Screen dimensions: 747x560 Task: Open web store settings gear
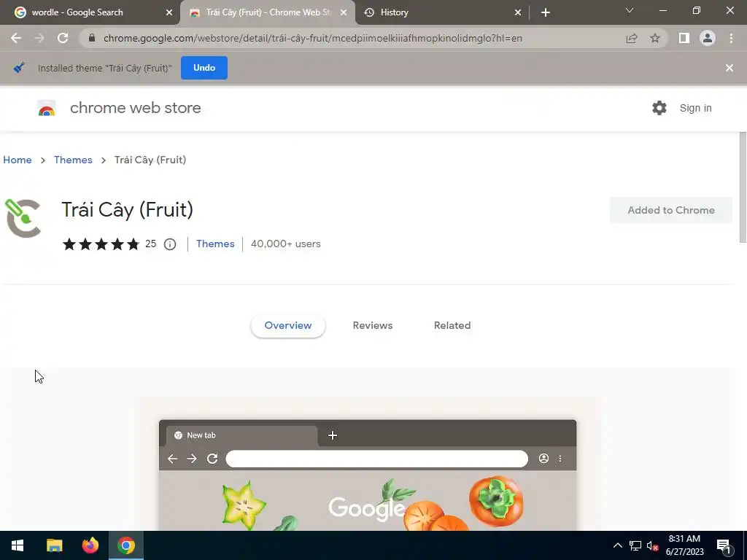tap(659, 108)
